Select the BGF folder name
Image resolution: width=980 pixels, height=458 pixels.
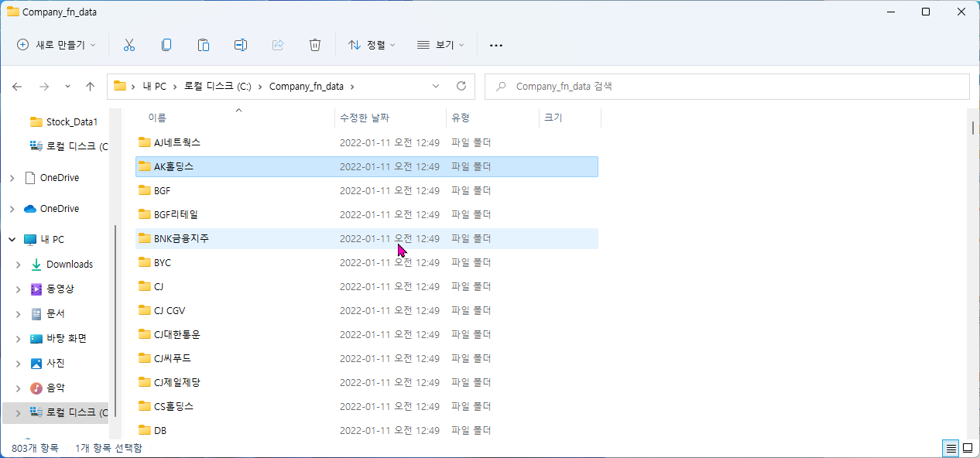coord(162,190)
